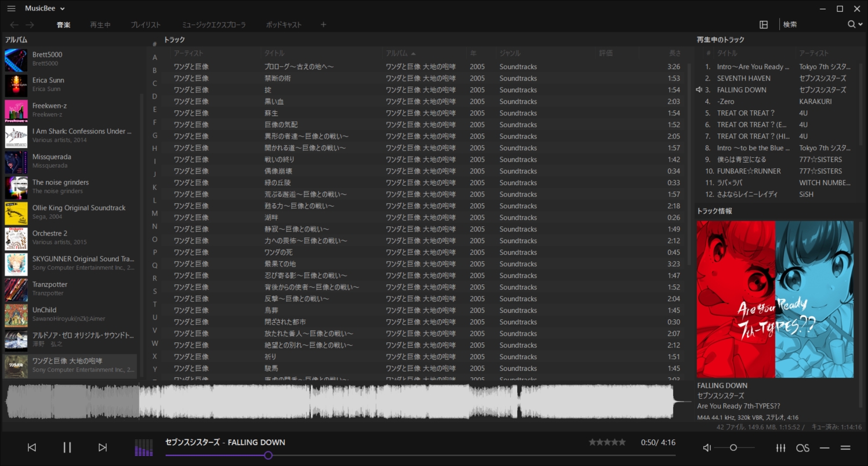This screenshot has width=868, height=466.
Task: Select the track titled 閉ざされた都市
Action: point(285,322)
